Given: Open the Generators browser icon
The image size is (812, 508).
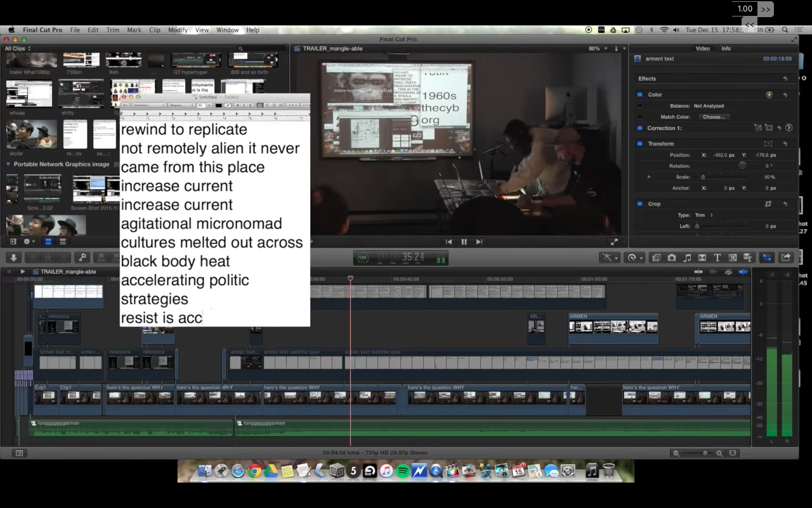Looking at the screenshot, I should (733, 258).
